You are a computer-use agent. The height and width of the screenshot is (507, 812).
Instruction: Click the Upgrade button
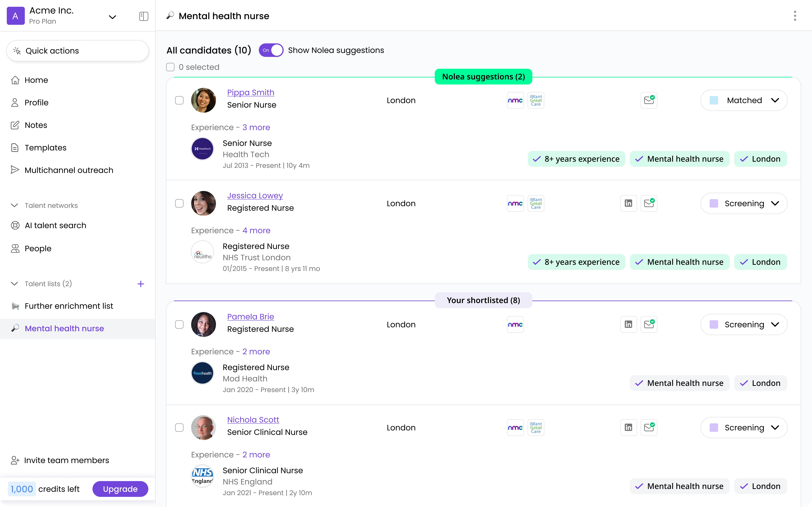pos(120,489)
